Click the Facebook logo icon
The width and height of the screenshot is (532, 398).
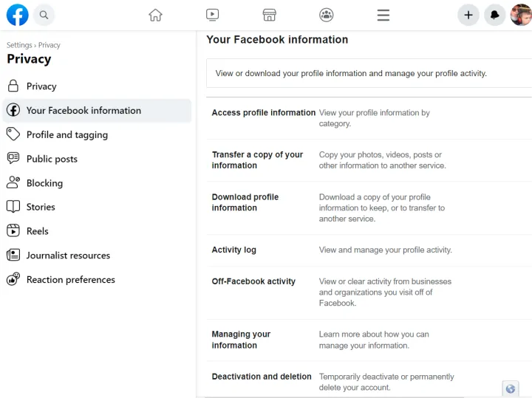click(17, 15)
